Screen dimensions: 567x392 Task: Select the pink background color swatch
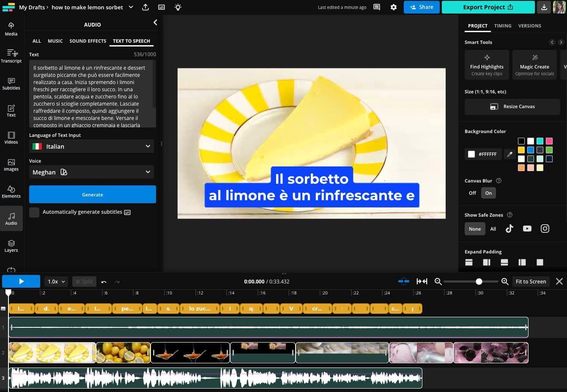[x=549, y=141]
